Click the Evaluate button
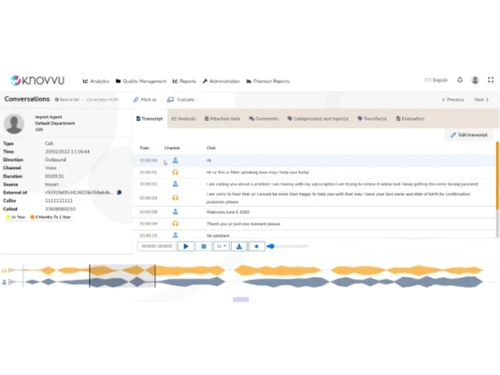The width and height of the screenshot is (500, 375). click(181, 100)
